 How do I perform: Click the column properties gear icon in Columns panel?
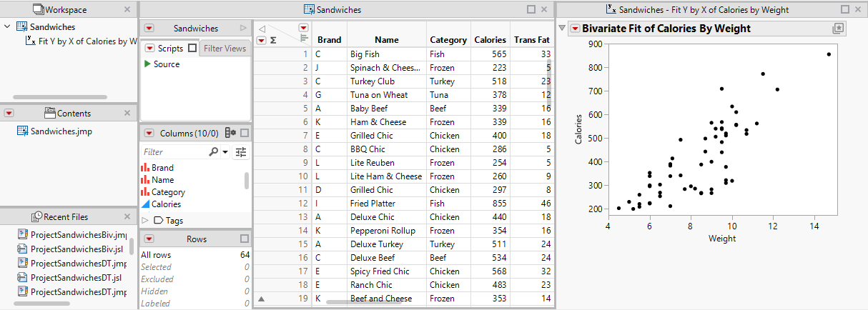[x=230, y=133]
